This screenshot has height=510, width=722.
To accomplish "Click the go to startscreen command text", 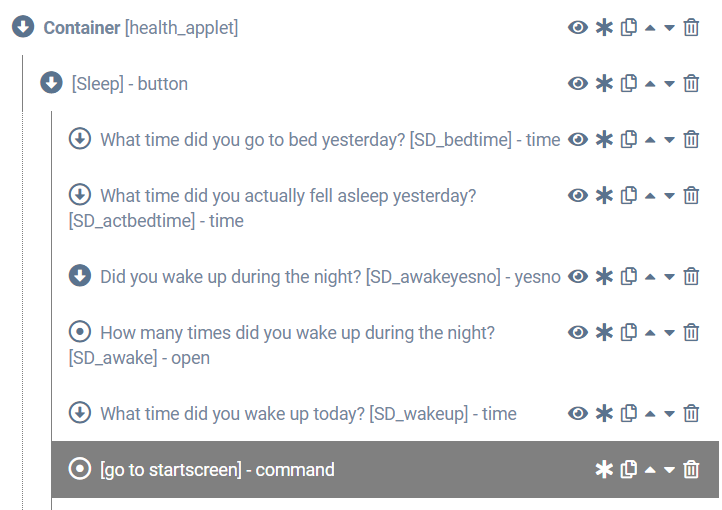I will pyautogui.click(x=217, y=469).
